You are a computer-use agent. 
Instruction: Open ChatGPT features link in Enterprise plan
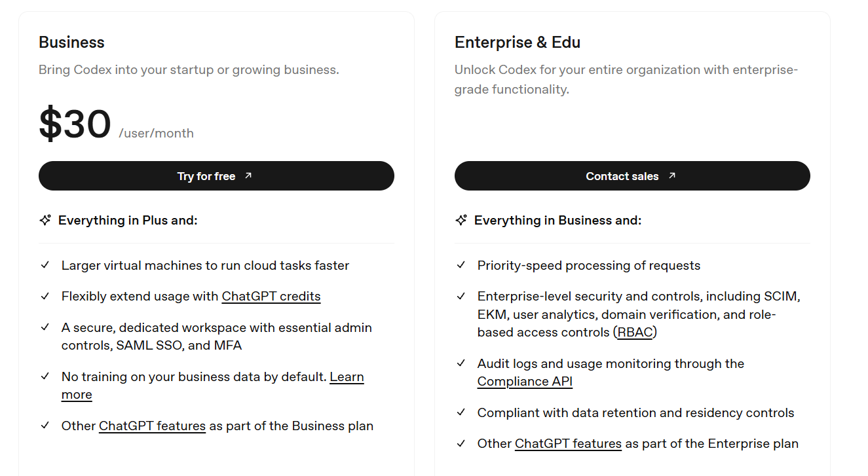568,444
